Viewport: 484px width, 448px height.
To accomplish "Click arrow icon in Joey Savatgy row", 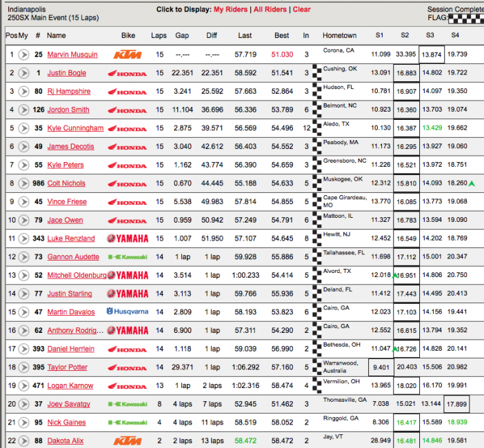I will point(23,404).
